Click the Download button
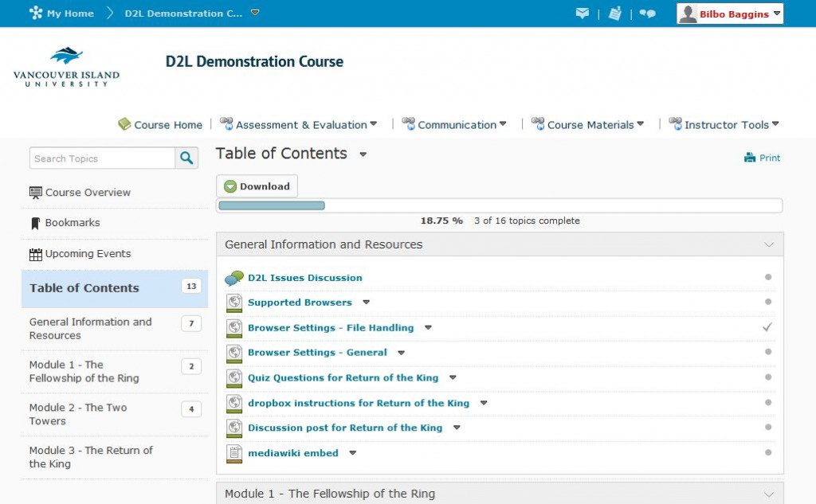The height and width of the screenshot is (504, 816). pos(257,186)
